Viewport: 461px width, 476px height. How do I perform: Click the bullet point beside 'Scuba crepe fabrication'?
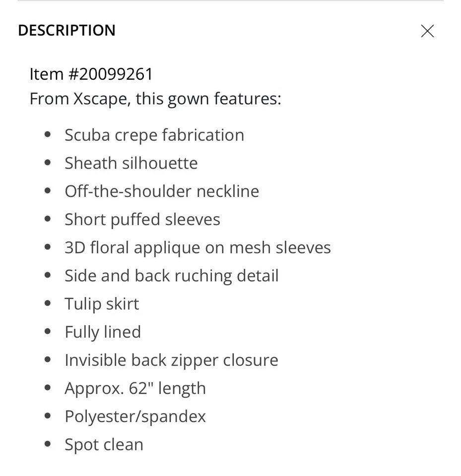[48, 135]
